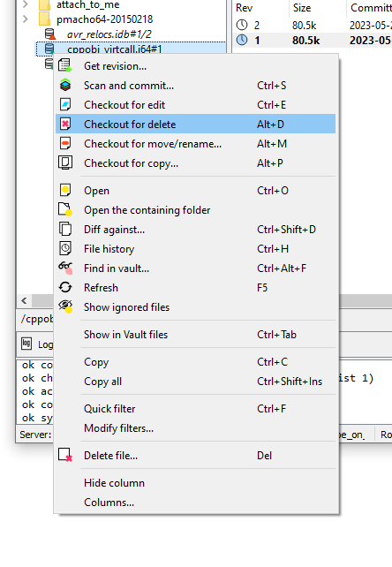Choose Refresh
Screen dimensions: 392x567
click(196, 288)
